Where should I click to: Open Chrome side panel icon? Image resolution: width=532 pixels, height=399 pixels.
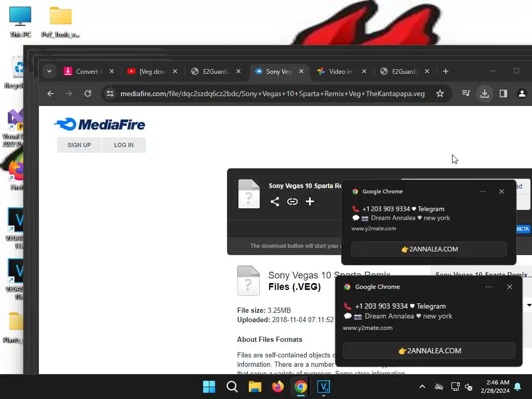click(503, 94)
